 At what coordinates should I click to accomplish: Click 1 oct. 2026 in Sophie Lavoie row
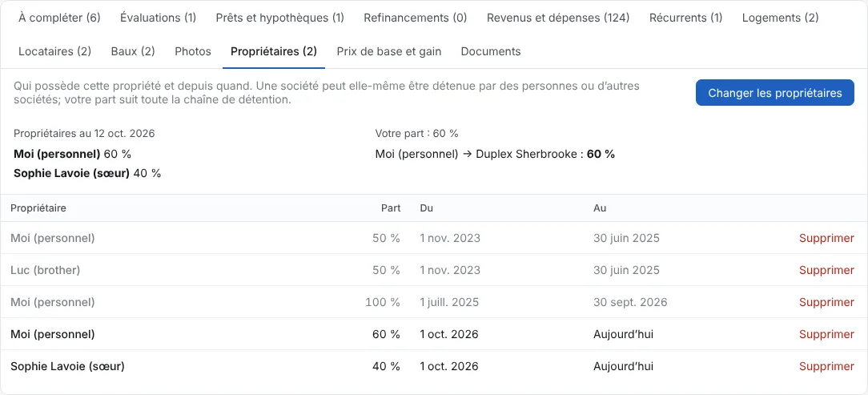[x=449, y=367]
